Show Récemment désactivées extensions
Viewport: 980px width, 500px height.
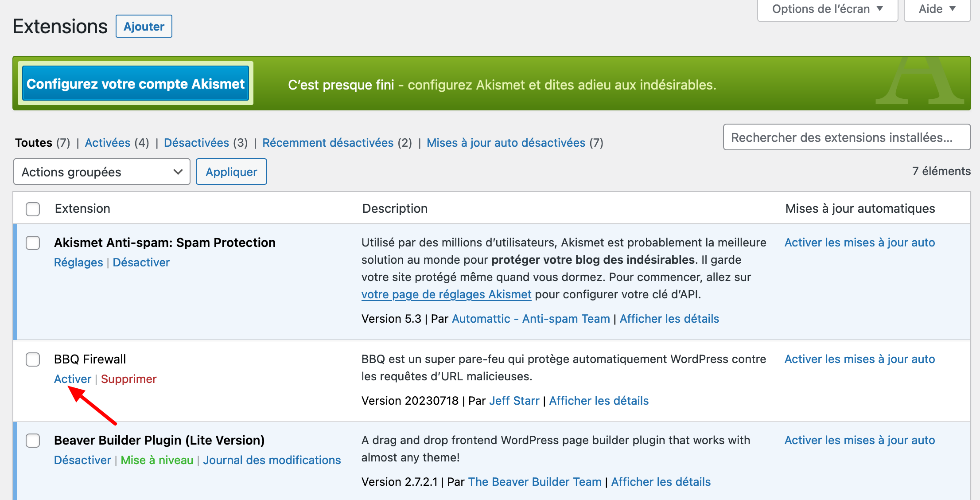(x=328, y=142)
